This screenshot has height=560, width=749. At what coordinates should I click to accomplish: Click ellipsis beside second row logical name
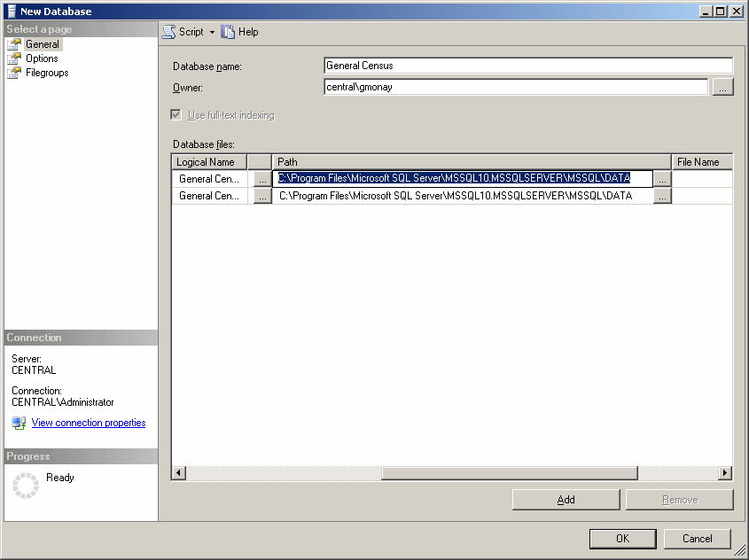(x=262, y=196)
